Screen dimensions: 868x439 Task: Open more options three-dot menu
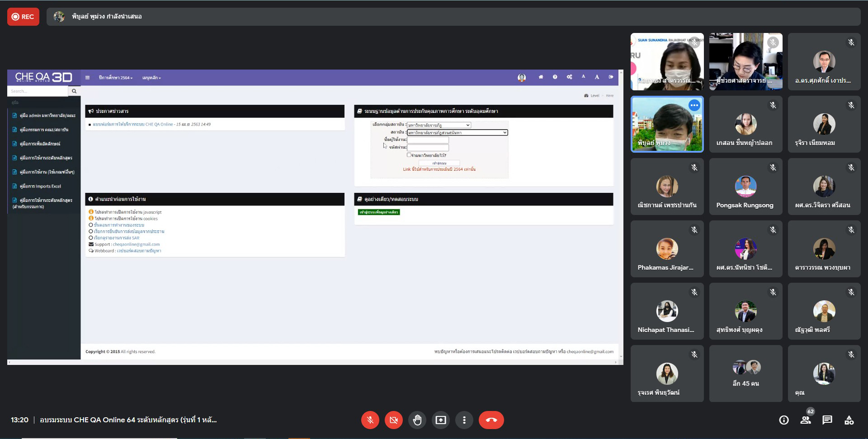(464, 420)
